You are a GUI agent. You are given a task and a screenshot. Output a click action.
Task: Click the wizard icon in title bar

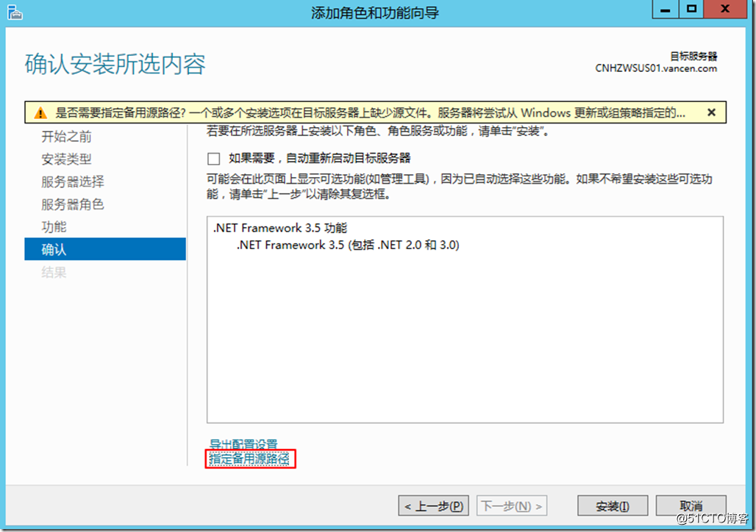[x=15, y=12]
